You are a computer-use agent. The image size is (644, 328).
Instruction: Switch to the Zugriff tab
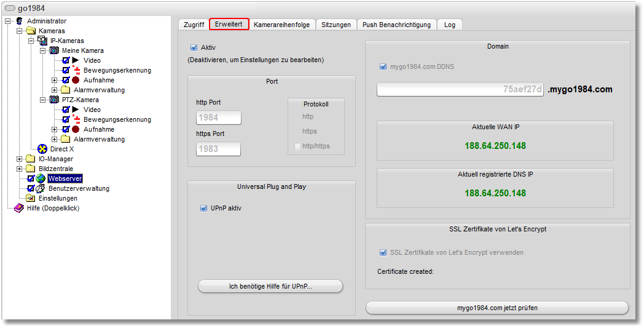pyautogui.click(x=194, y=25)
